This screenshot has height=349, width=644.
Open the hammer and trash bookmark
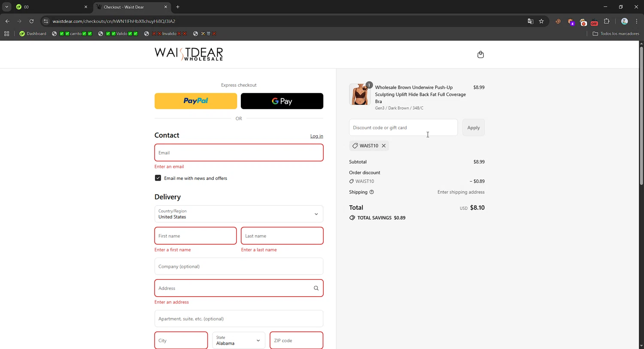click(204, 34)
